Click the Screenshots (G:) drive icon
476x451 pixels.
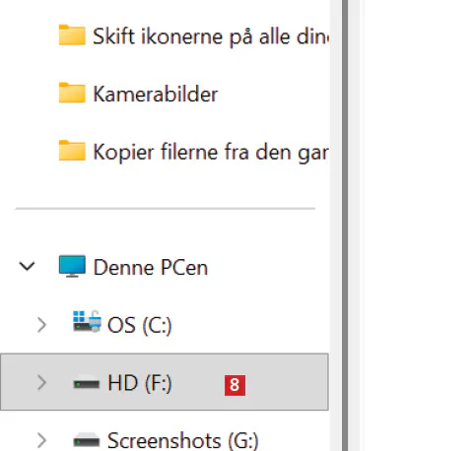87,440
